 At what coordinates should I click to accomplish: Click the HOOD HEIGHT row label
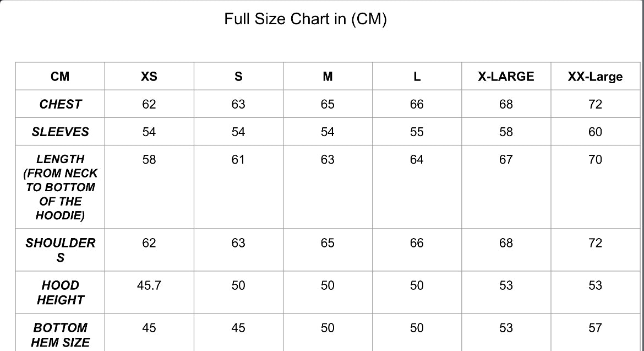pyautogui.click(x=60, y=293)
